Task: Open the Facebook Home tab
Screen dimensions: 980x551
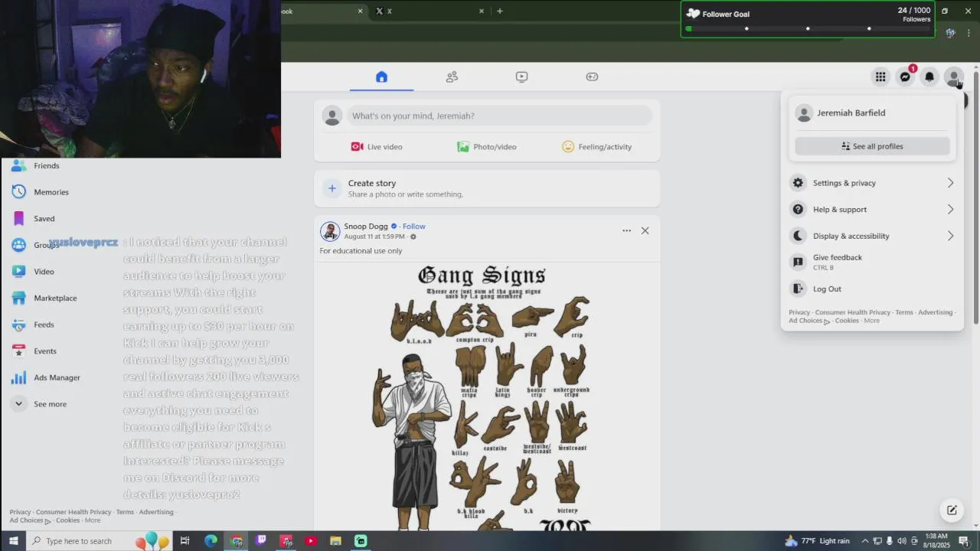Action: pyautogui.click(x=381, y=77)
